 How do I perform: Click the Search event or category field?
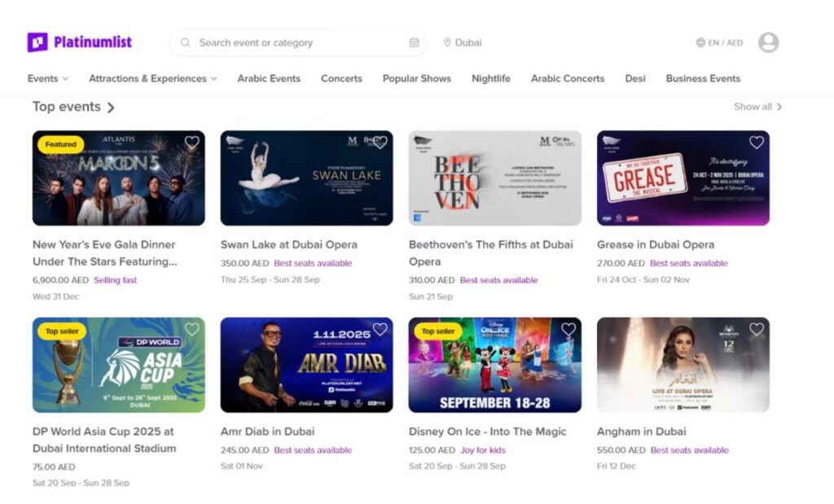[298, 42]
